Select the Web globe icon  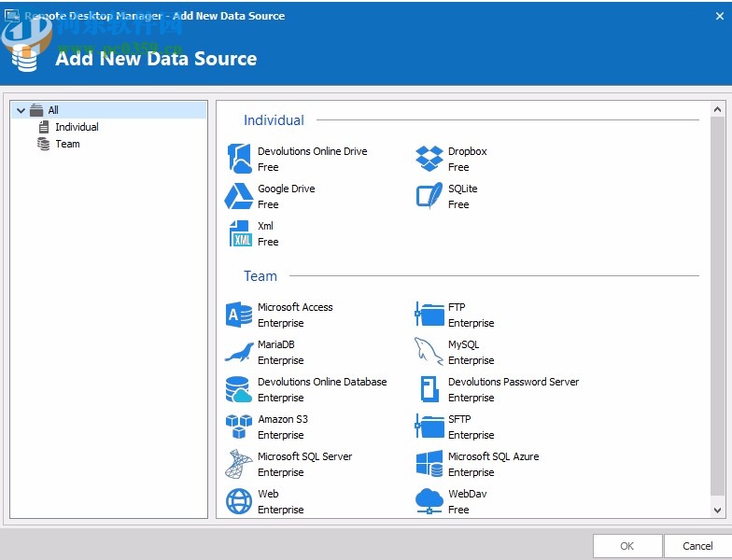click(239, 501)
